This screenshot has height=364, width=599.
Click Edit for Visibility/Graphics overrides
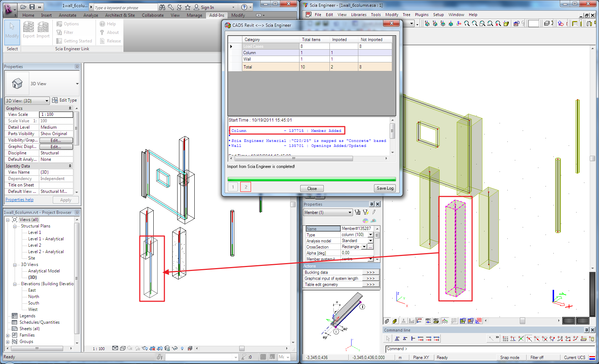56,140
